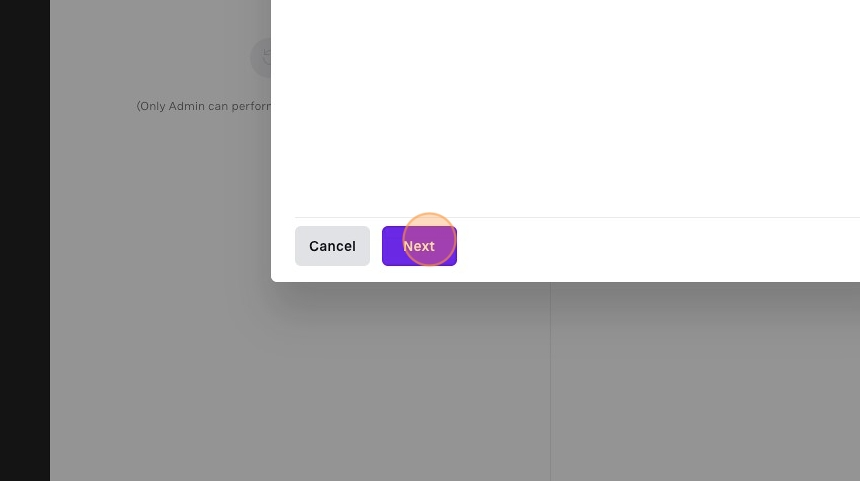Click the 'Next' label text
860x481 pixels.
[x=419, y=246]
